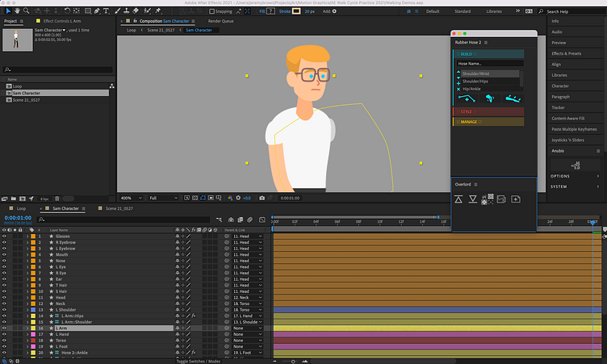Image resolution: width=607 pixels, height=364 pixels.
Task: Open the Full resolution dropdown
Action: 161,198
